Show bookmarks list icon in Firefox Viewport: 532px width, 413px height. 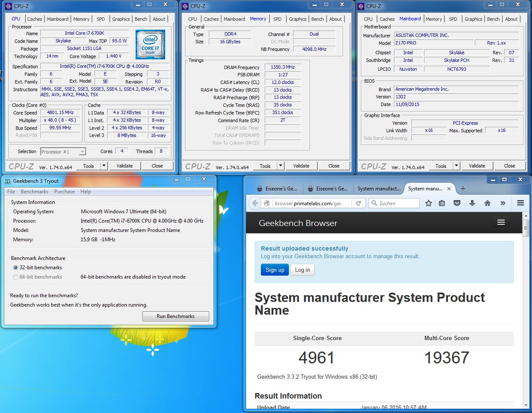[442, 203]
